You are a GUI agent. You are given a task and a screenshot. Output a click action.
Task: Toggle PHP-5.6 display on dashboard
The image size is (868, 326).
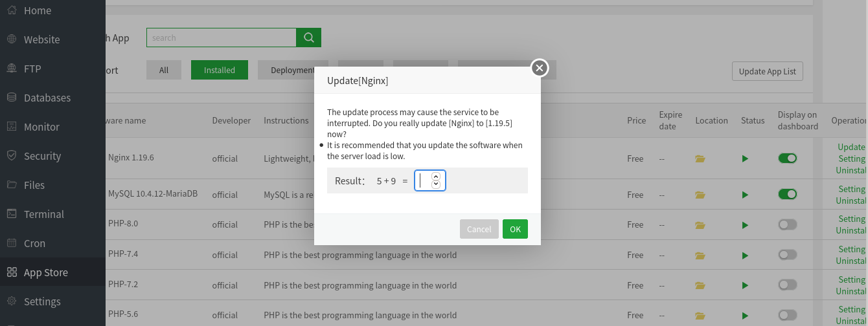(x=788, y=315)
